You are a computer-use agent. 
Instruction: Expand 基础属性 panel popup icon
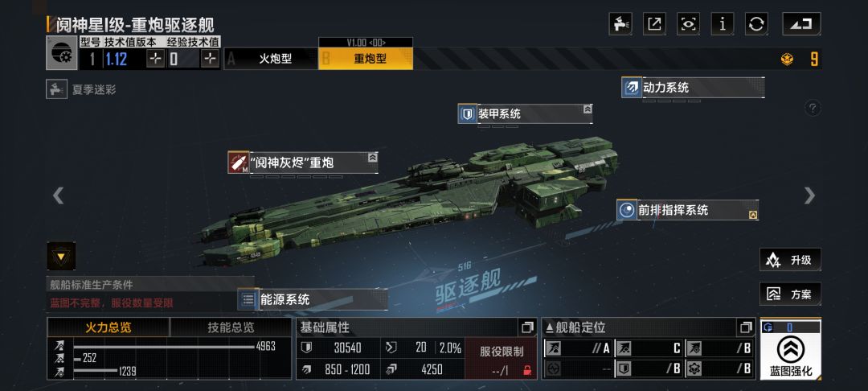(527, 327)
